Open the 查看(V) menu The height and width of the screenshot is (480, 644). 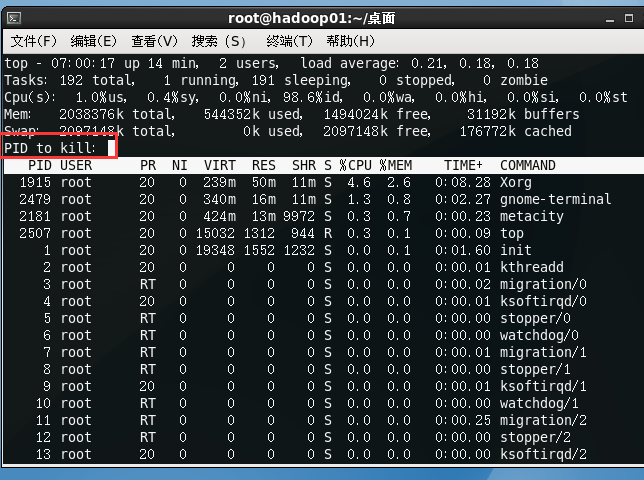154,41
